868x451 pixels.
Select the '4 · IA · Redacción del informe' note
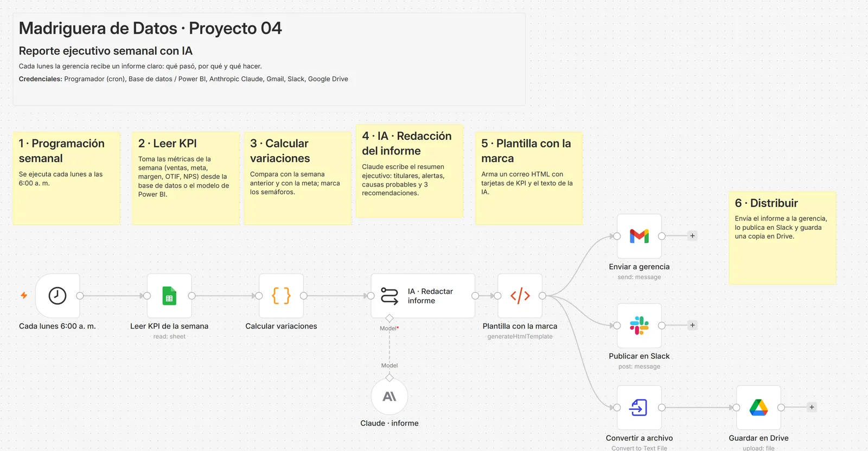pyautogui.click(x=410, y=171)
